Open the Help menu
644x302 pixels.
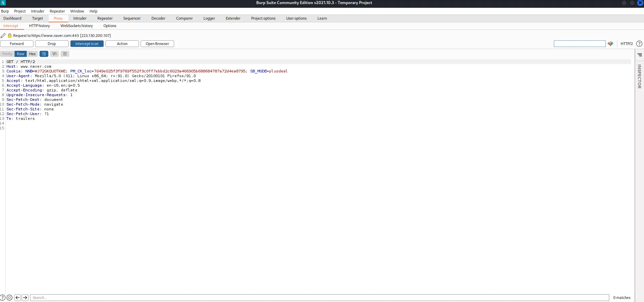(x=93, y=11)
